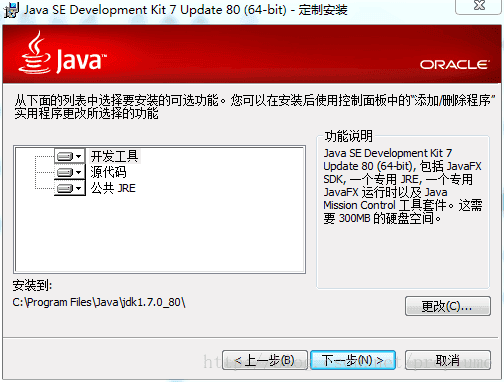The image size is (504, 382).
Task: Close the Java installer window
Action: coord(479,6)
